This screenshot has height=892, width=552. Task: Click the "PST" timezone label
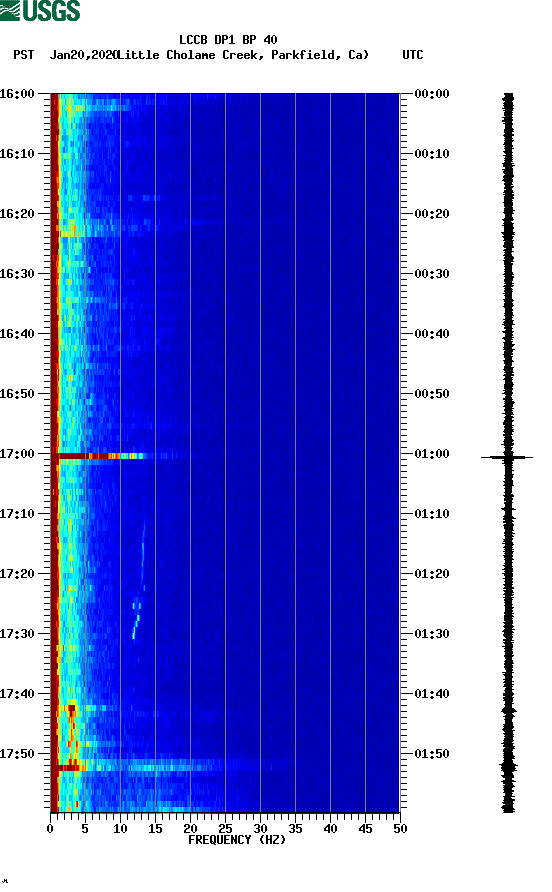[x=24, y=55]
